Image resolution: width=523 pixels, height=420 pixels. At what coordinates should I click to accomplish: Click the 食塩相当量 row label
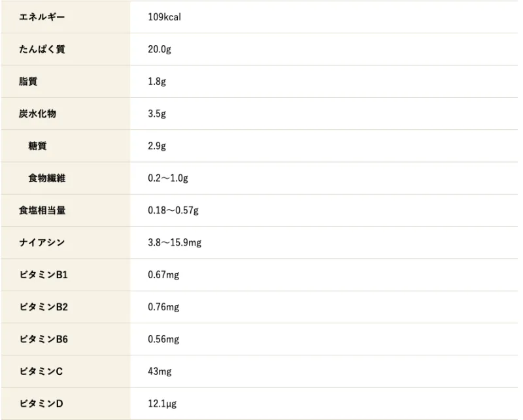[x=42, y=210]
